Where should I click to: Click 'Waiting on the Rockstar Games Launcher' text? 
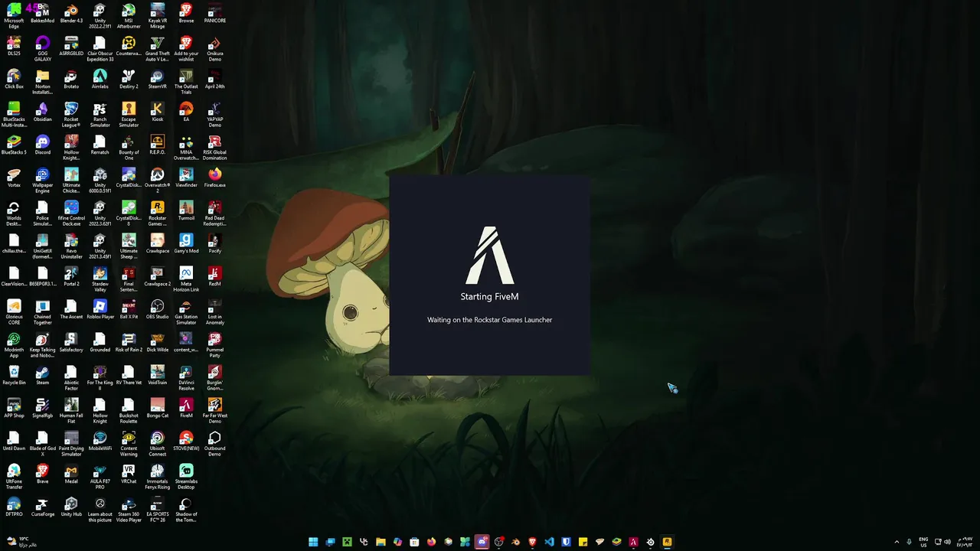pos(490,320)
